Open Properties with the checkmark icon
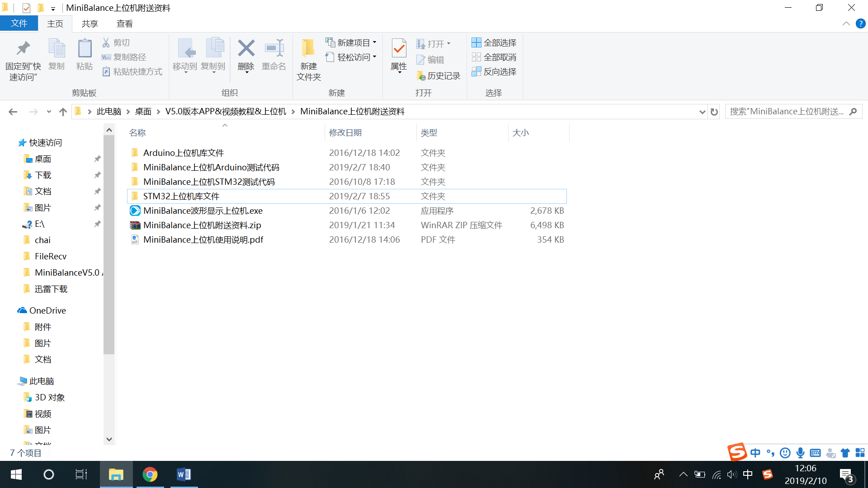868x488 pixels. coord(399,48)
